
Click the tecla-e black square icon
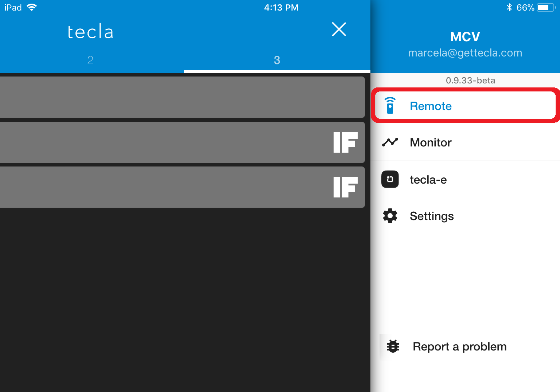point(390,179)
